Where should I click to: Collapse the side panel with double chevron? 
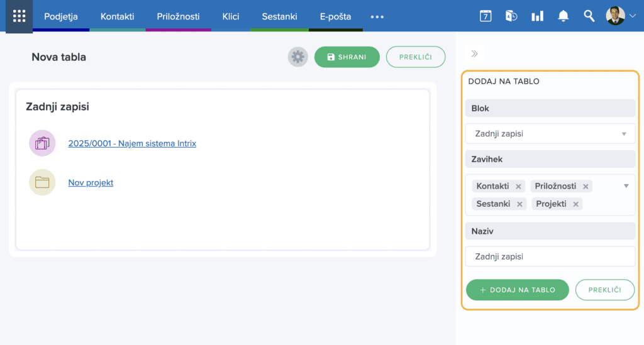(x=474, y=54)
